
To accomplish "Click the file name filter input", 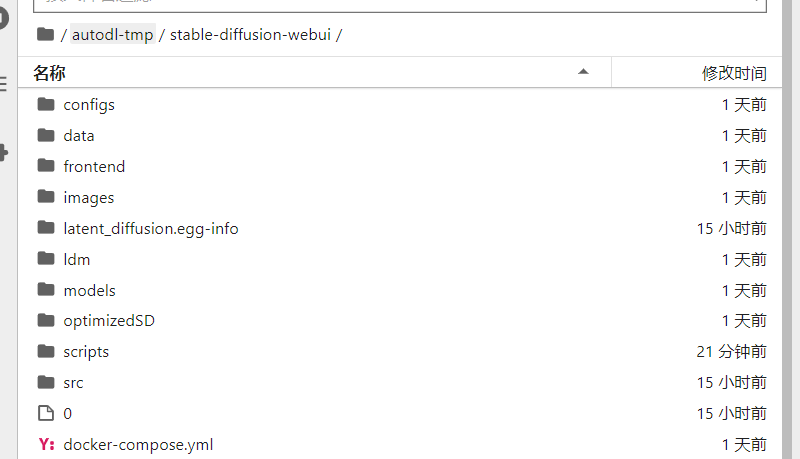I will click(x=390, y=3).
